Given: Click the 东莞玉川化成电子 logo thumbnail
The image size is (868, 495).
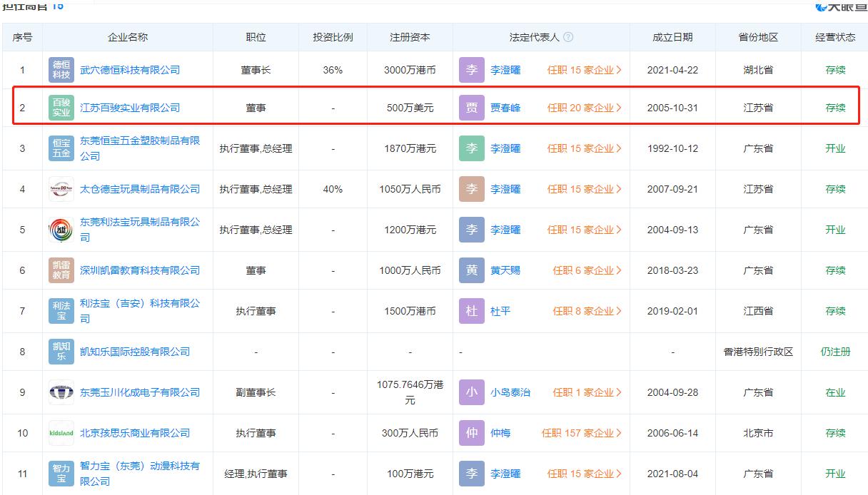Looking at the screenshot, I should tap(61, 392).
